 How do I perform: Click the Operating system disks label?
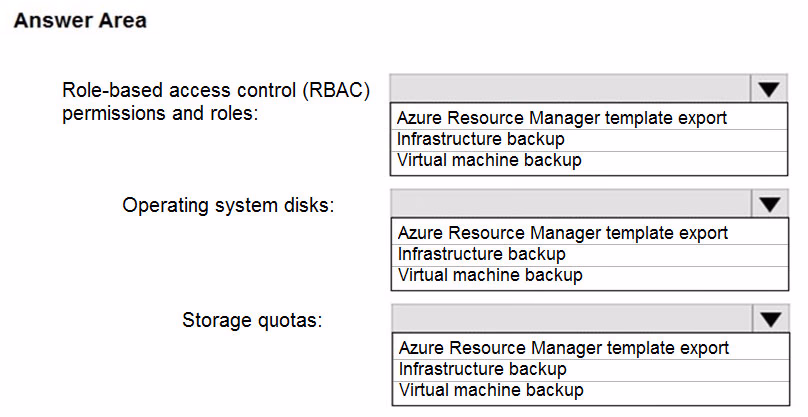(x=228, y=205)
